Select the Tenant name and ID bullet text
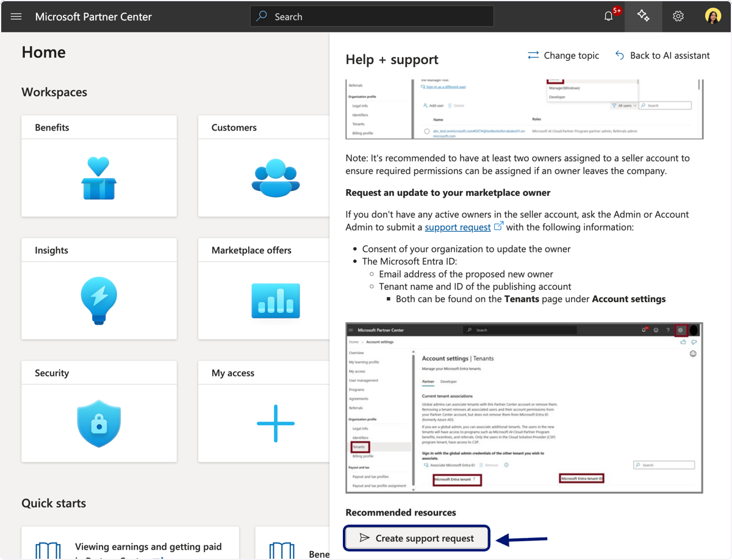732x560 pixels. point(475,287)
